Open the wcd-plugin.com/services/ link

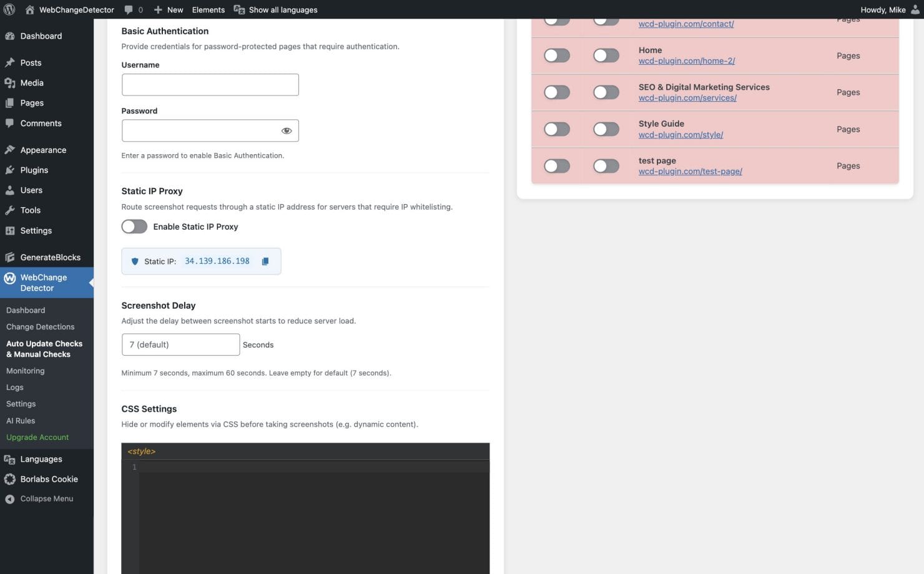point(687,98)
